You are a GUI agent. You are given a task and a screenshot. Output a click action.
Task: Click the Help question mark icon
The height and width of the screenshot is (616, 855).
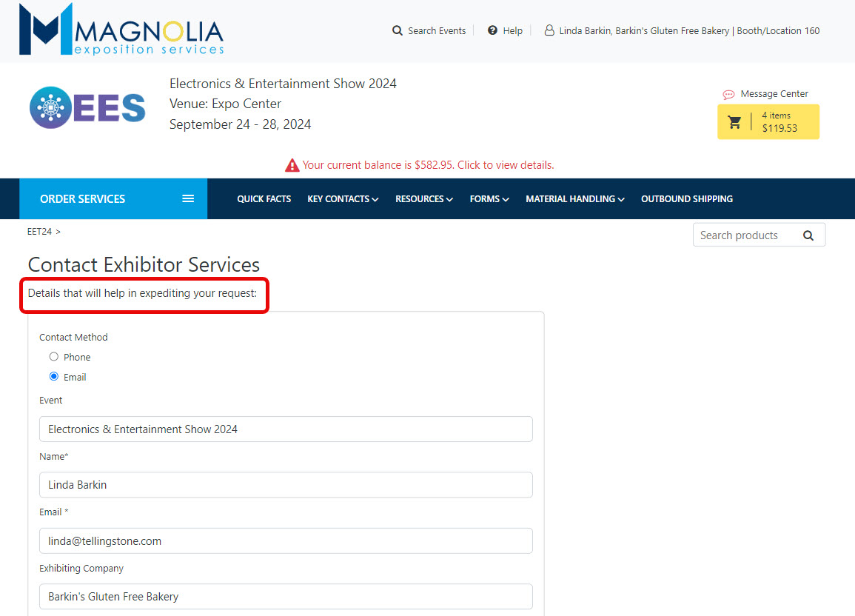click(x=492, y=31)
